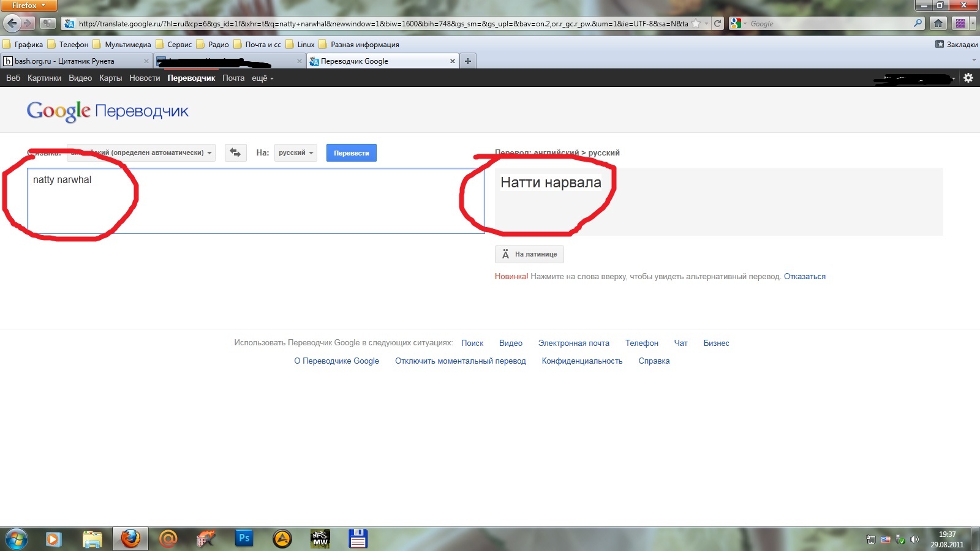The height and width of the screenshot is (551, 980).
Task: Open Google settings gear icon
Action: pyautogui.click(x=968, y=78)
